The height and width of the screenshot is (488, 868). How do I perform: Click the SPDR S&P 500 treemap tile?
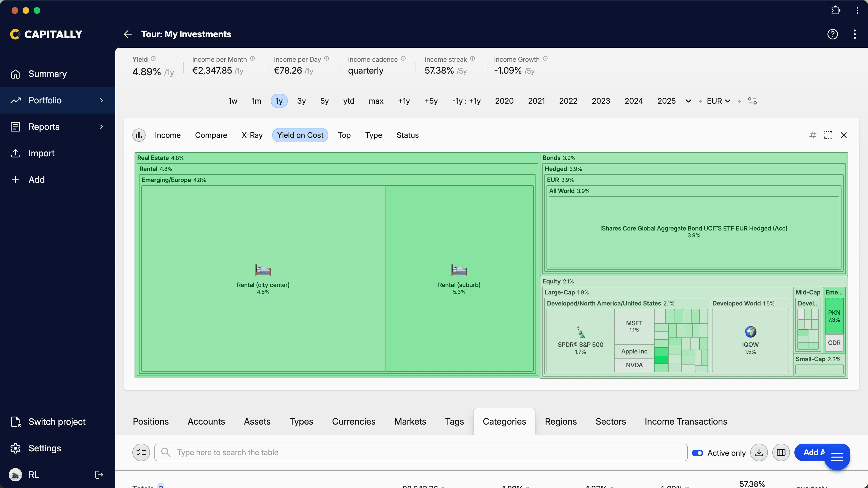580,340
